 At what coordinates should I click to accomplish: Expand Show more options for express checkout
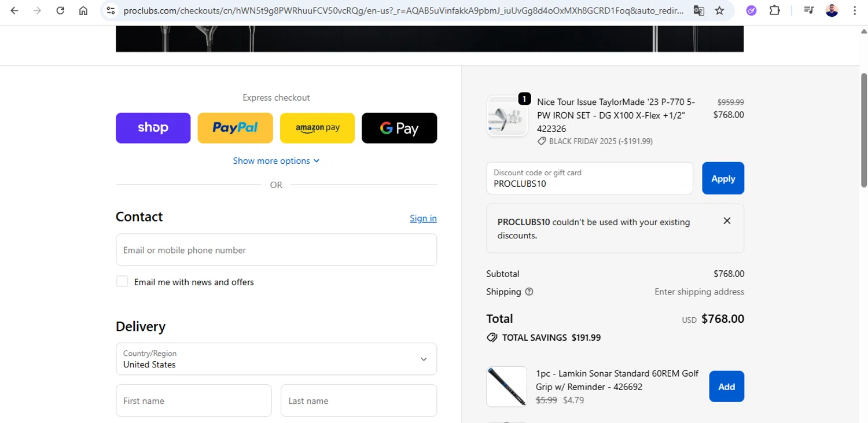(x=276, y=161)
